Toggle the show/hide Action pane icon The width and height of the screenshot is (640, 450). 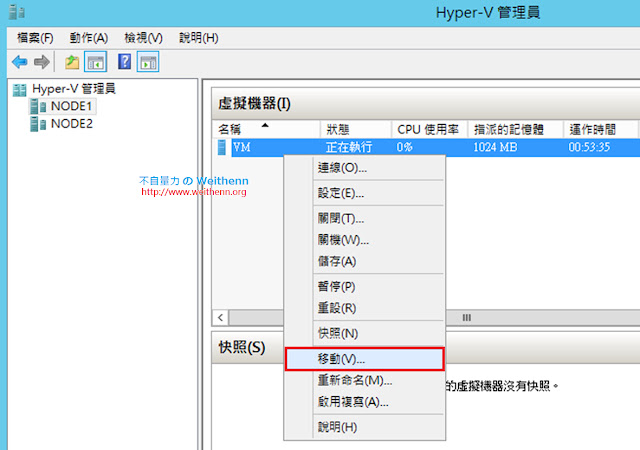pyautogui.click(x=148, y=62)
